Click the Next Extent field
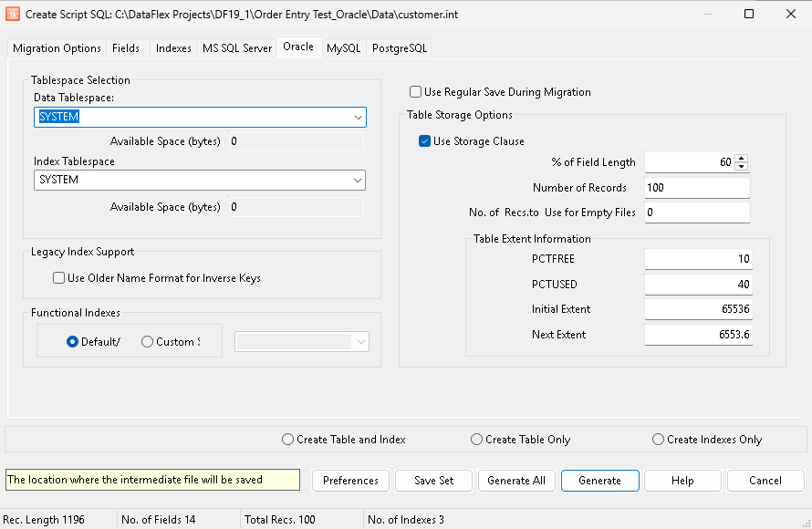This screenshot has width=812, height=529. (x=698, y=335)
